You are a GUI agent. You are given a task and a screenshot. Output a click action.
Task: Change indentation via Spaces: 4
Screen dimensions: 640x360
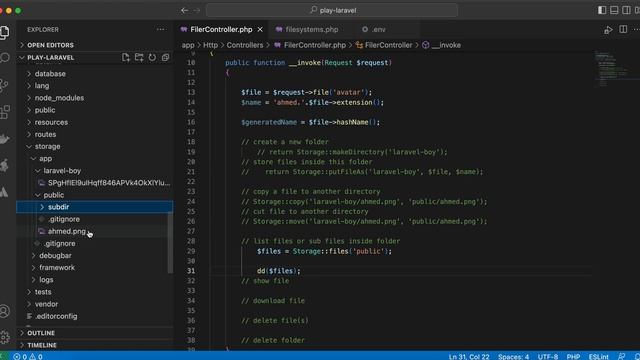(513, 356)
